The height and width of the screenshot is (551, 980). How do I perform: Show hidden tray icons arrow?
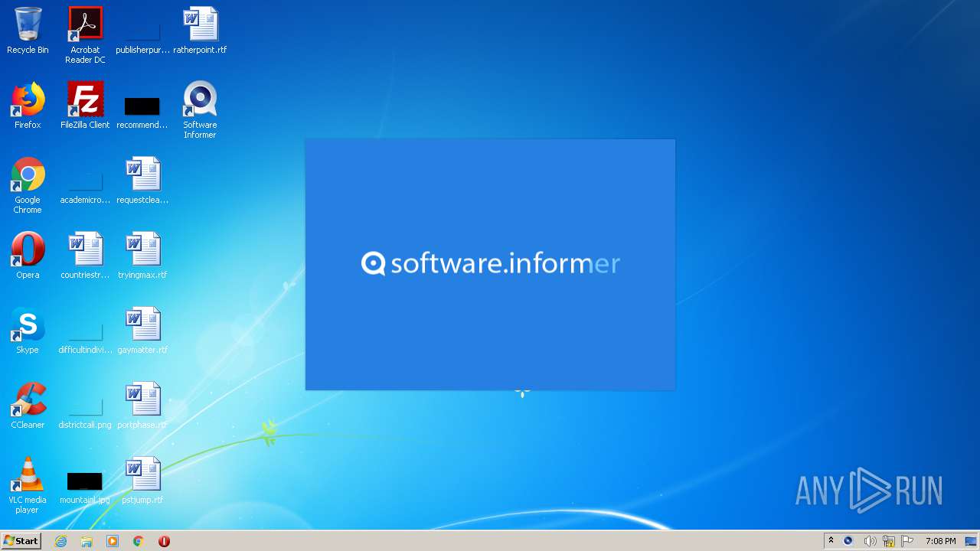tap(831, 541)
